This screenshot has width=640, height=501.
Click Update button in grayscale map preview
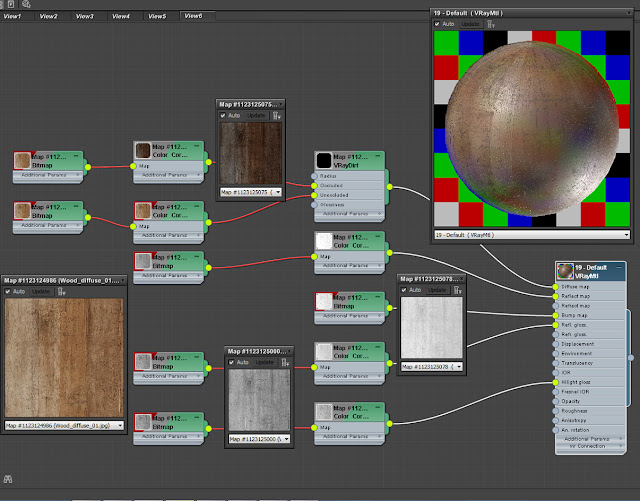[x=262, y=362]
